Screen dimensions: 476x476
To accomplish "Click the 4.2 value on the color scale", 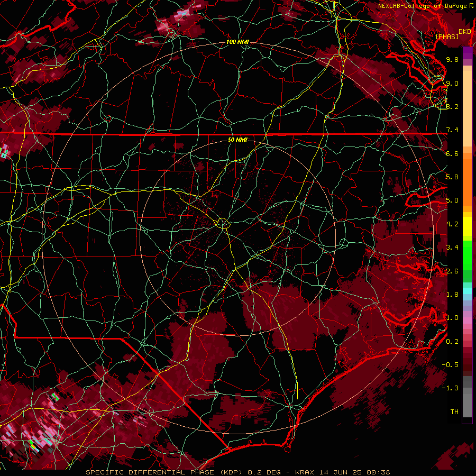I will tap(452, 224).
